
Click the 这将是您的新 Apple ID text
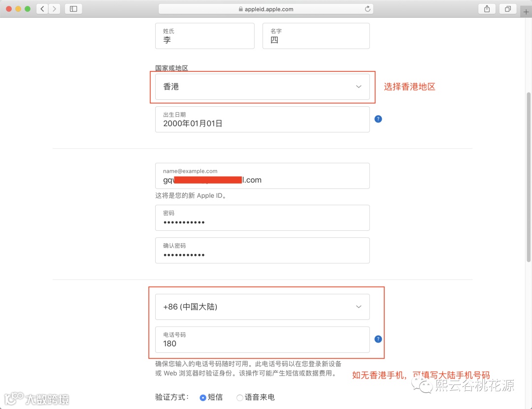pos(190,196)
